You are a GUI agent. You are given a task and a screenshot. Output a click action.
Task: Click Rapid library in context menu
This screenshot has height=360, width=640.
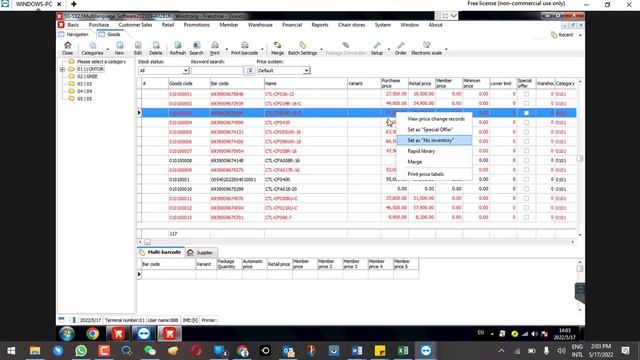[x=434, y=151]
